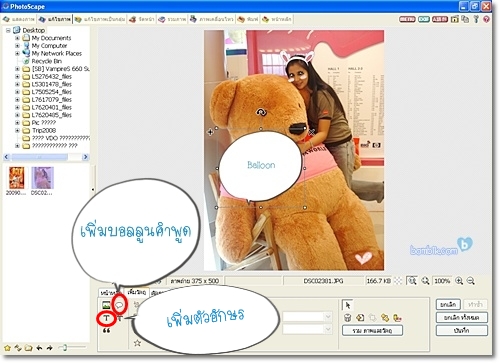Open the star favorites icon in object panel
Screen dimensions: 500x363
pyautogui.click(x=137, y=343)
